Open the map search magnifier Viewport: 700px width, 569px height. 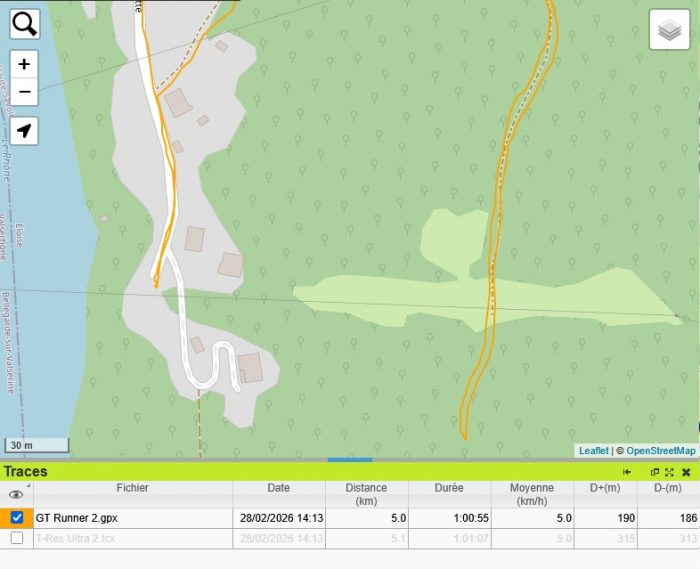tap(25, 24)
